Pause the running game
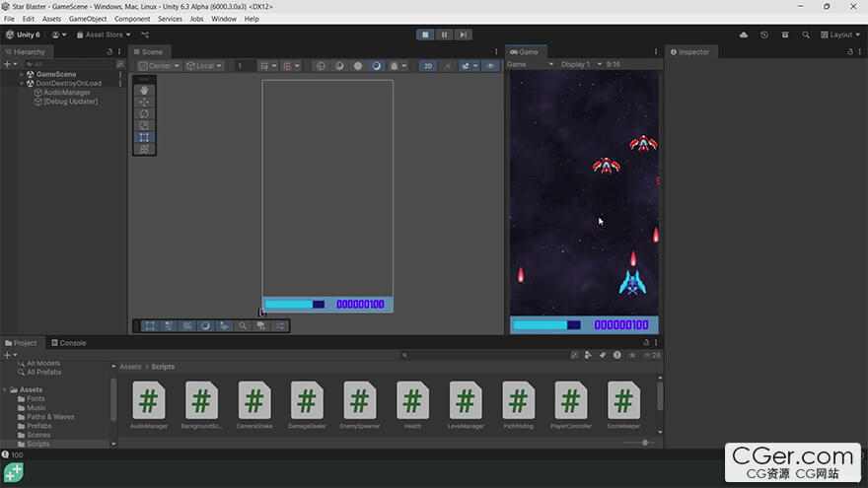Image resolution: width=868 pixels, height=488 pixels. [444, 35]
